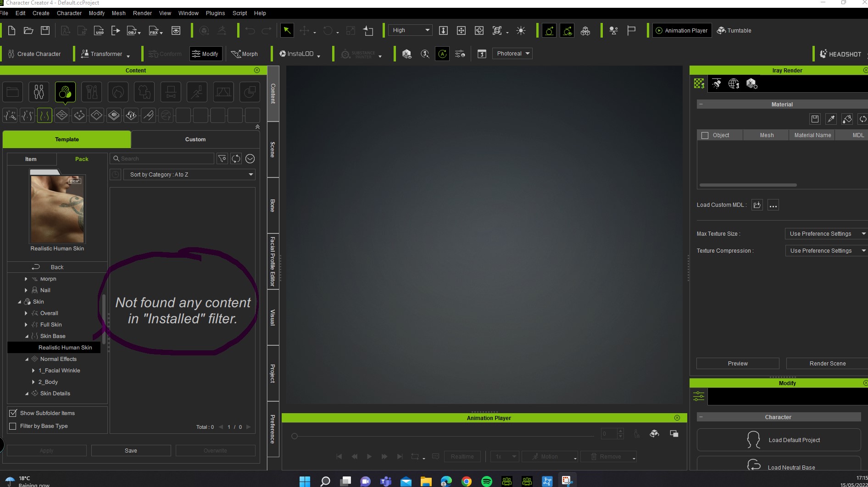Open the Headshot plugin

coord(840,54)
